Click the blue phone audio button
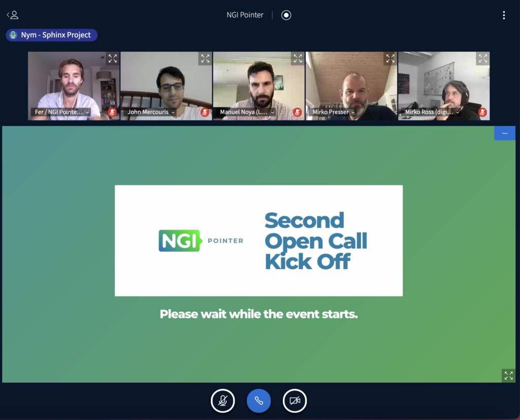Image resolution: width=520 pixels, height=420 pixels. click(258, 401)
